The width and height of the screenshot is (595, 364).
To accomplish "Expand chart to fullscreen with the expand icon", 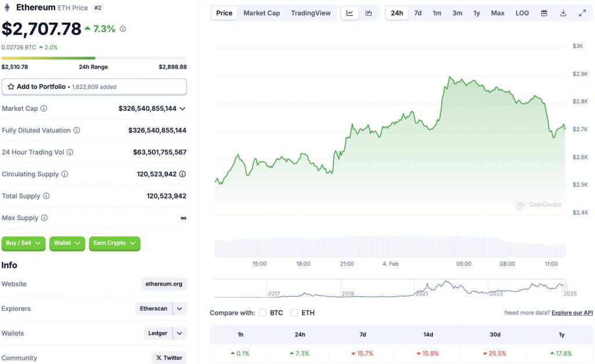I will coord(582,12).
